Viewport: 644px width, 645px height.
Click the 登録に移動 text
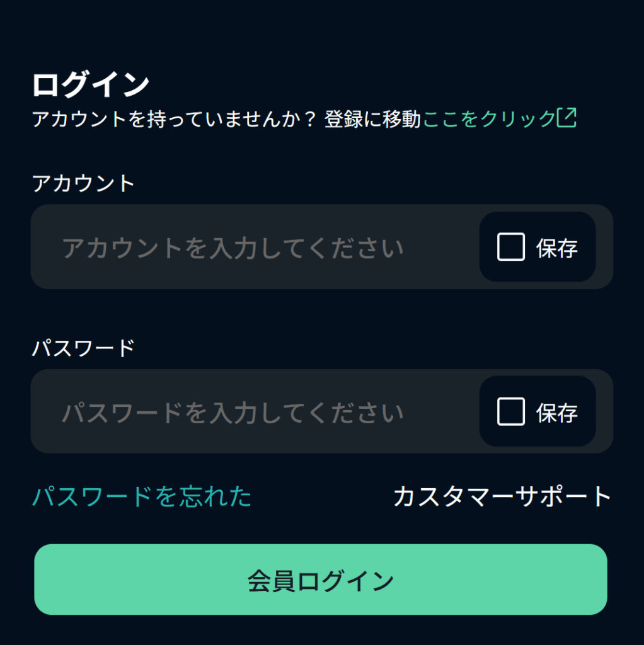[x=372, y=119]
